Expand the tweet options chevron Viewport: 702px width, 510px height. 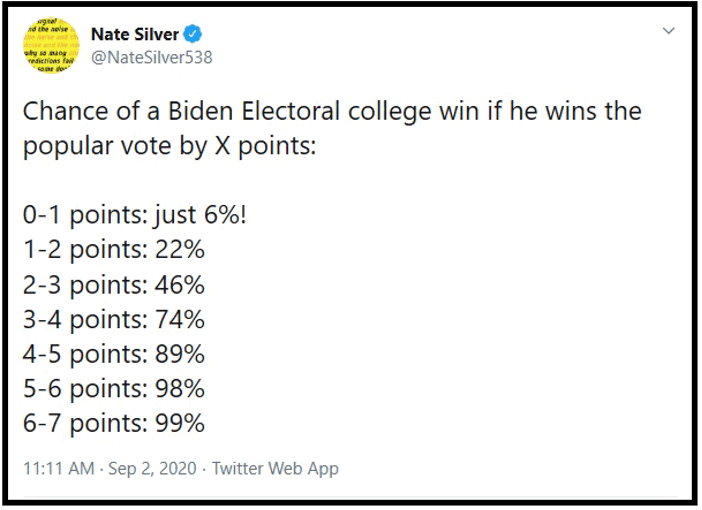(668, 31)
